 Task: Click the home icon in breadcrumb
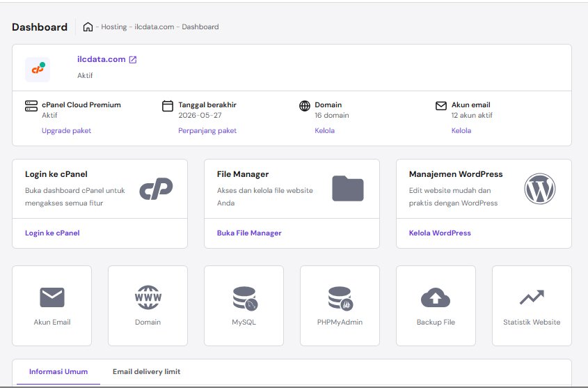point(88,27)
